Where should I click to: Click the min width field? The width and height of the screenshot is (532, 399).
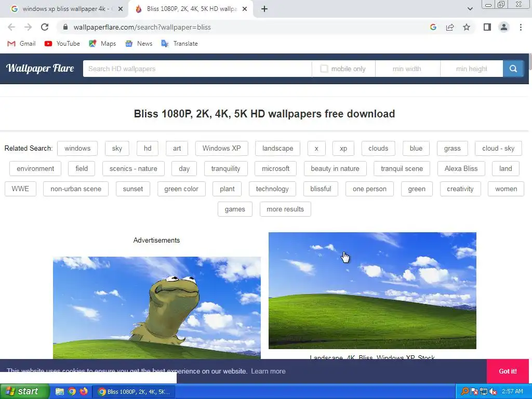point(407,69)
